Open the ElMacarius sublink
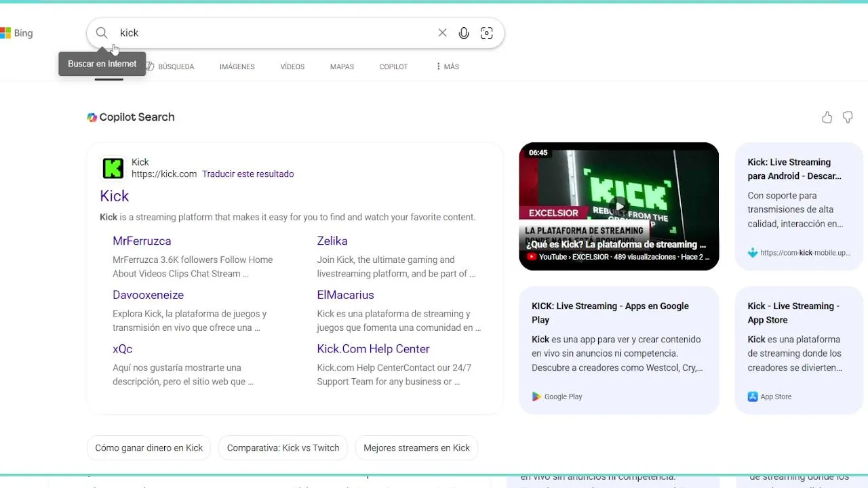The image size is (868, 488). point(345,295)
